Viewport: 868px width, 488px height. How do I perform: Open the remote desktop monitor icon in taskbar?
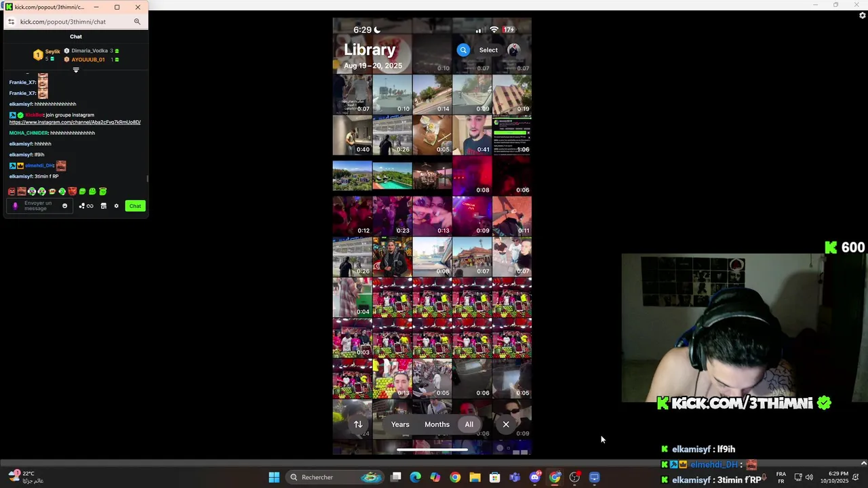click(x=595, y=477)
